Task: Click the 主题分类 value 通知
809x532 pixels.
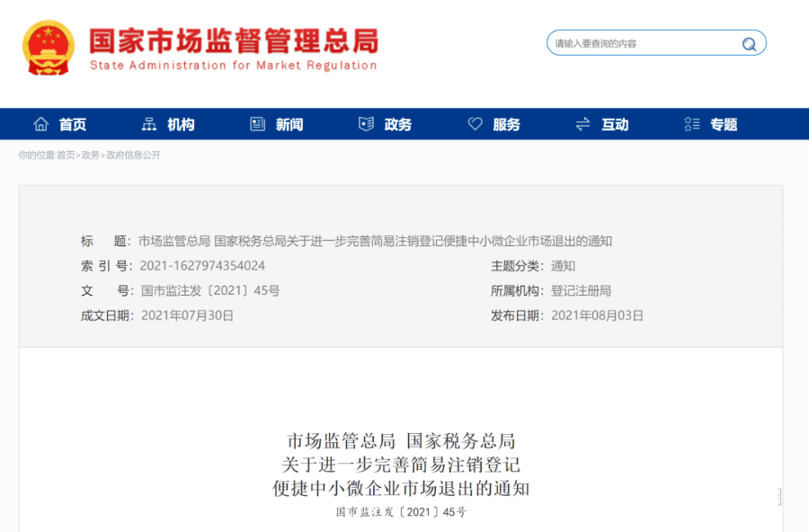Action: click(563, 266)
